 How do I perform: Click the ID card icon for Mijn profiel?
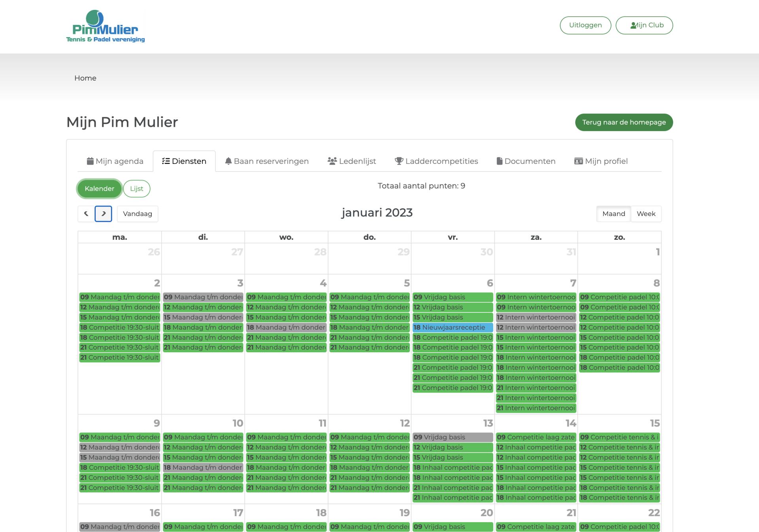(578, 161)
